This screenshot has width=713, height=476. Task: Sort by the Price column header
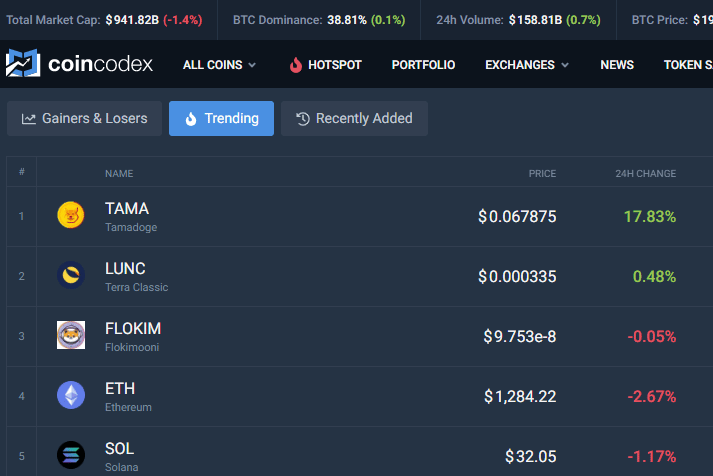(x=542, y=174)
